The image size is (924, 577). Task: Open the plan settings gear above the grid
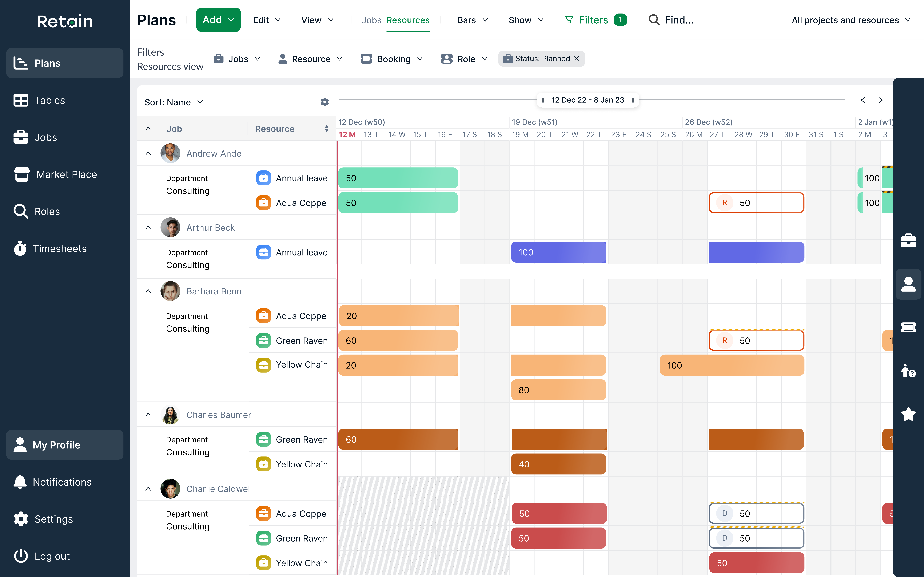point(324,102)
